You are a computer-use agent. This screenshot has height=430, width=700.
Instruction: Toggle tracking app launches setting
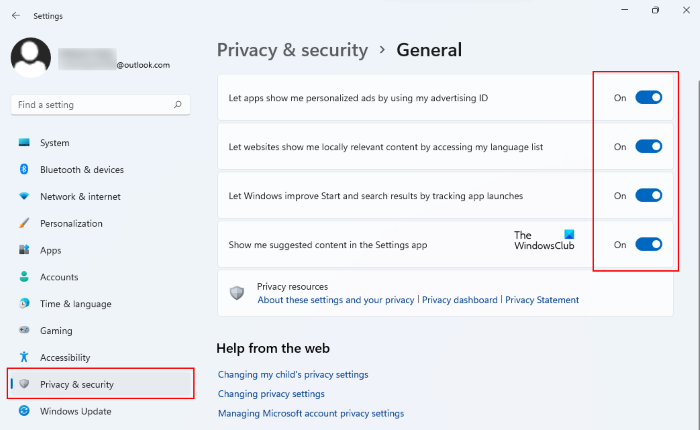[x=649, y=195]
